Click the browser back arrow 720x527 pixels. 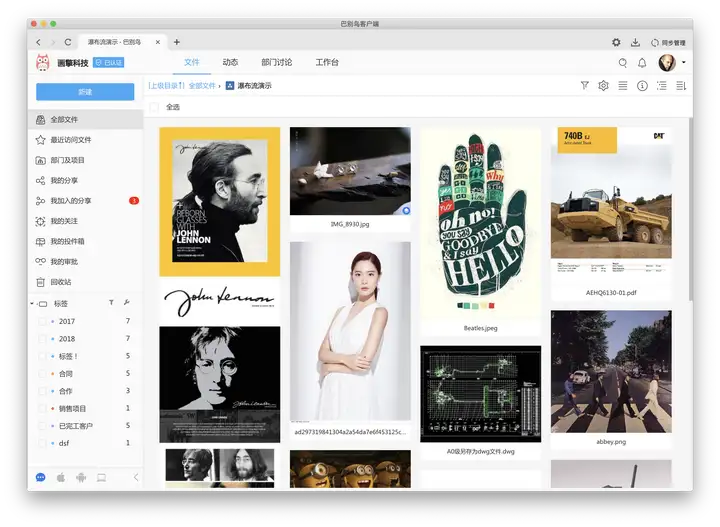point(39,42)
